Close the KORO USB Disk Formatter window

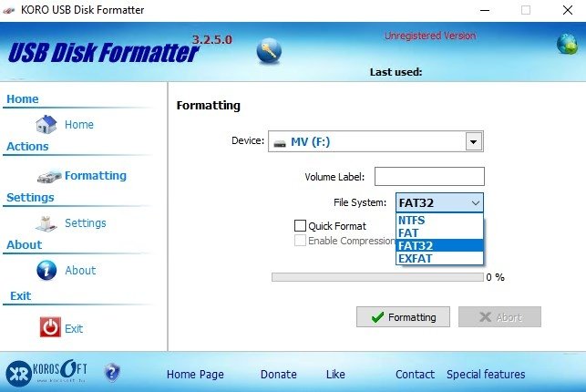coord(567,10)
